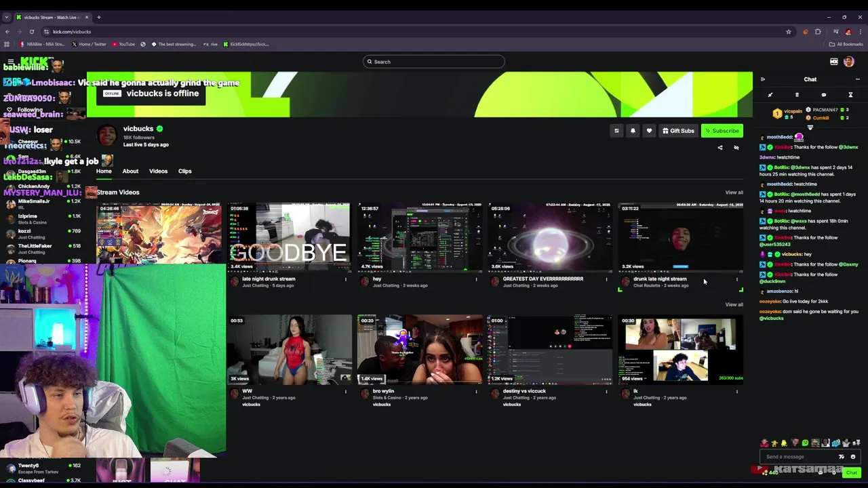Focus the Kick Search box
Screen dimensions: 868x488
[434, 62]
